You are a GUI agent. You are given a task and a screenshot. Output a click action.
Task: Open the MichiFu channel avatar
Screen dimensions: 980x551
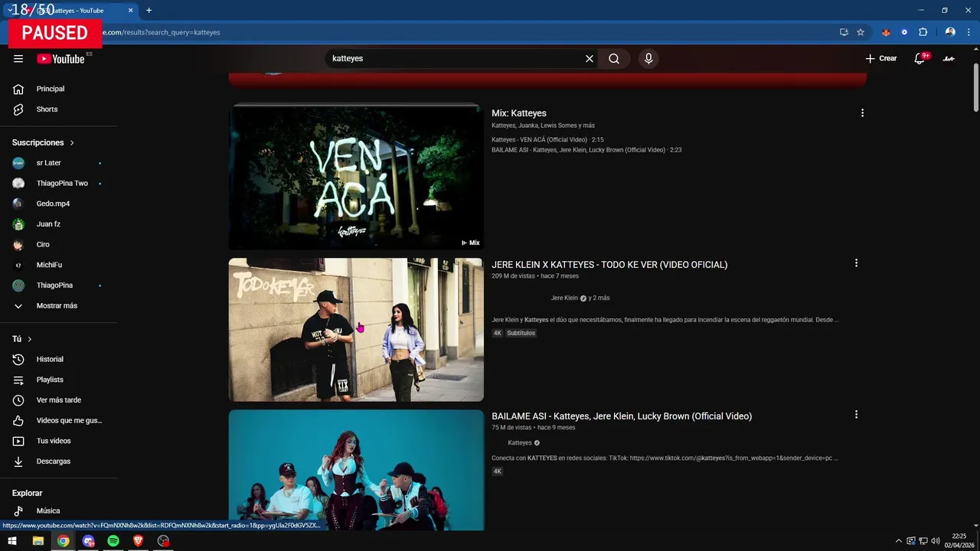[x=18, y=265]
